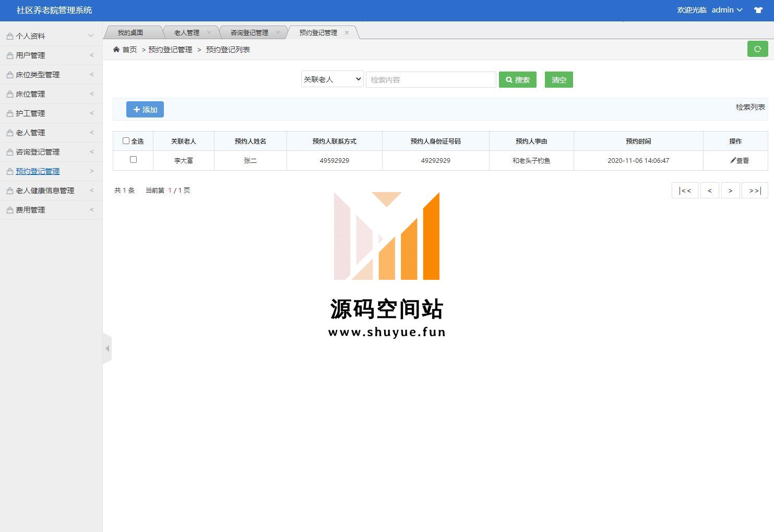Click the home icon in breadcrumb

pos(116,50)
